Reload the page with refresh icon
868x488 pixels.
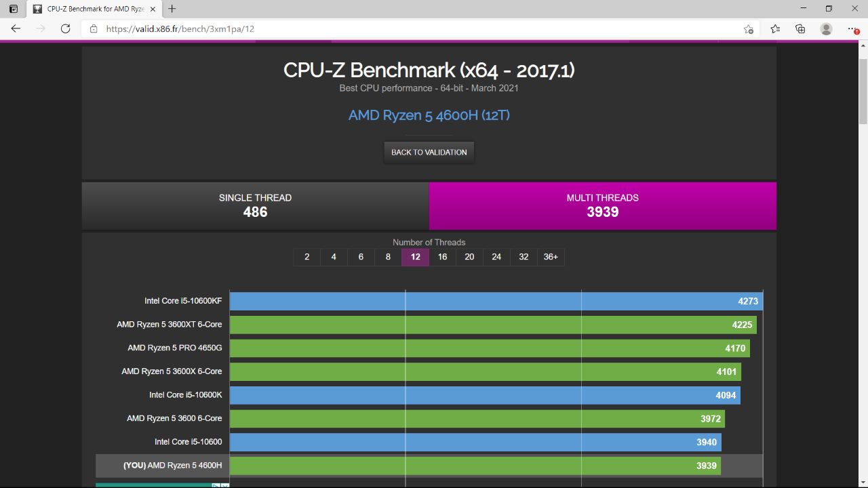(x=65, y=29)
